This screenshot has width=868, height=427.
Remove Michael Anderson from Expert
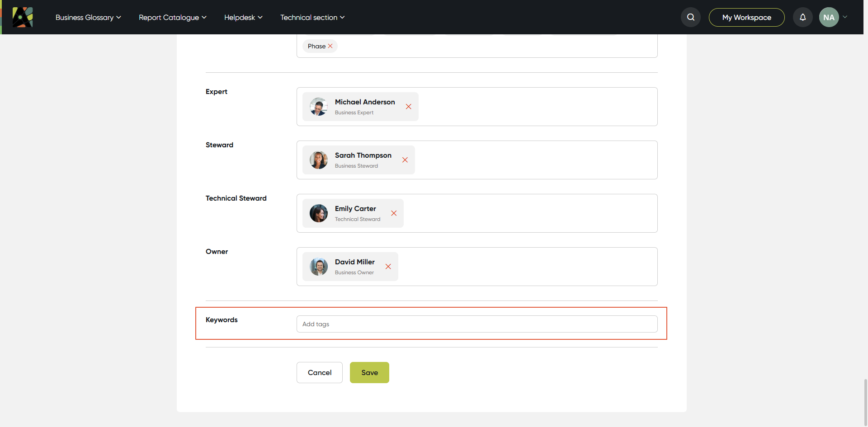pos(408,107)
